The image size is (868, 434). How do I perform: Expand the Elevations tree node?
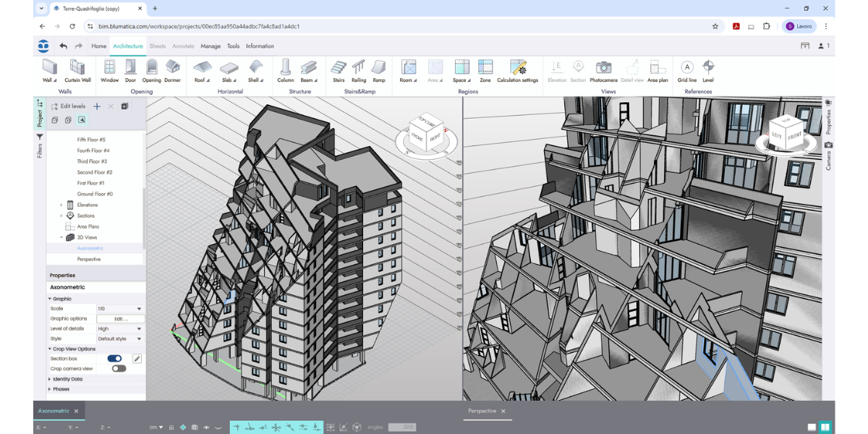[x=61, y=205]
